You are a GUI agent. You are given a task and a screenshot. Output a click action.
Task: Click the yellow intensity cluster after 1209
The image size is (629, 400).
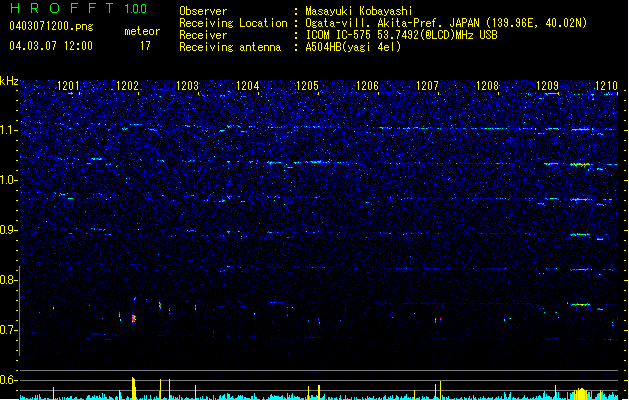coord(580,394)
